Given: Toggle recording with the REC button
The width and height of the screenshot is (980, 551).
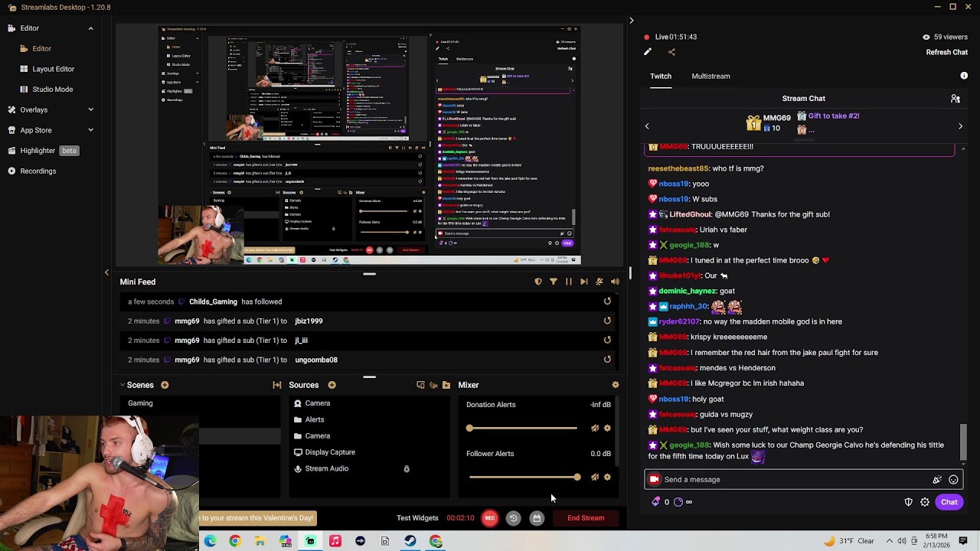Looking at the screenshot, I should [490, 518].
